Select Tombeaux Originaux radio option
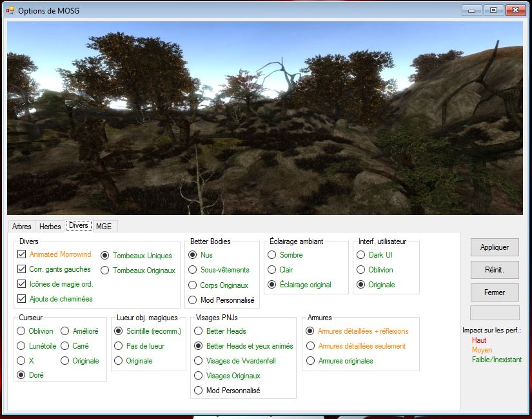 105,271
